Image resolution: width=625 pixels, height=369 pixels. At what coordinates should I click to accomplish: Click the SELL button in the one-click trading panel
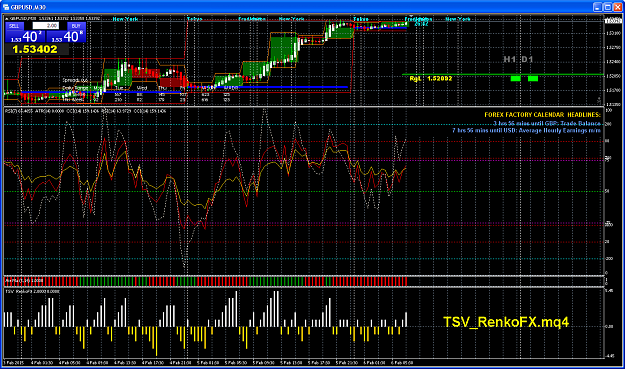click(x=14, y=26)
